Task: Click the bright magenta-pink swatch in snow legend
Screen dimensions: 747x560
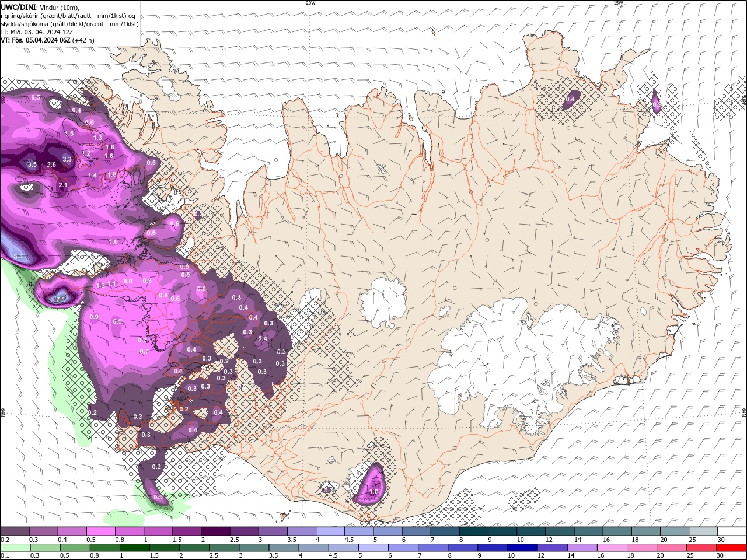Action: tap(101, 531)
